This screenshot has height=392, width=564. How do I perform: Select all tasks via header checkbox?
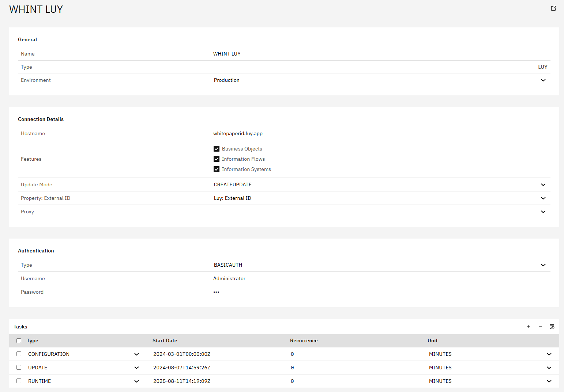click(x=19, y=340)
